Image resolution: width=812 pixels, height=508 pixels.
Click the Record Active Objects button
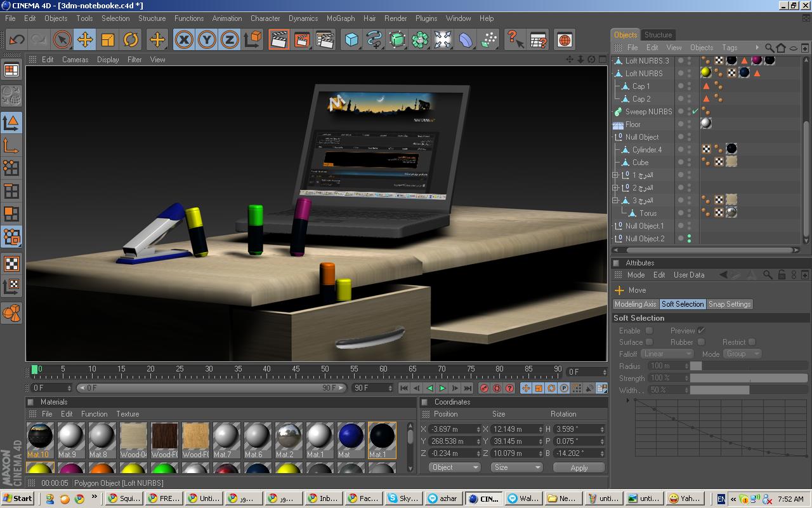pyautogui.click(x=485, y=388)
